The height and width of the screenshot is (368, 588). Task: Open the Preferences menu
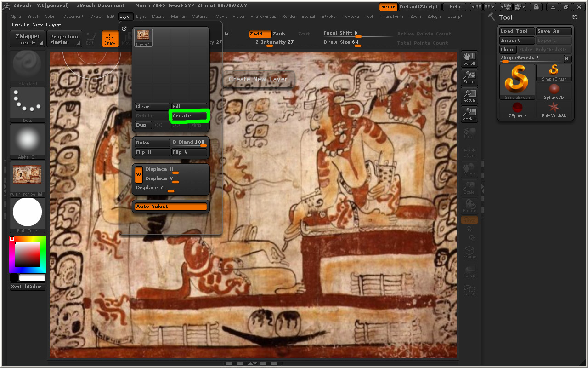click(x=263, y=16)
